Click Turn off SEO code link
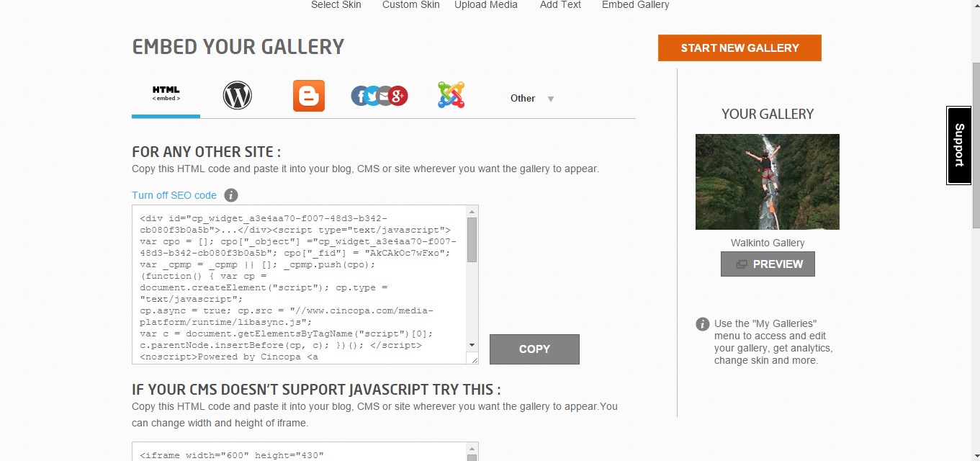This screenshot has height=461, width=980. tap(174, 195)
